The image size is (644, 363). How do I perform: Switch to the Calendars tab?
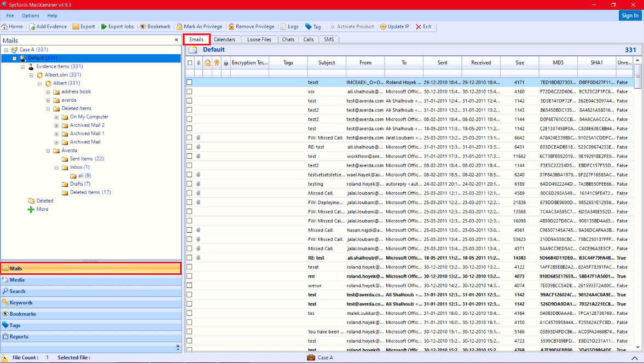coord(224,39)
